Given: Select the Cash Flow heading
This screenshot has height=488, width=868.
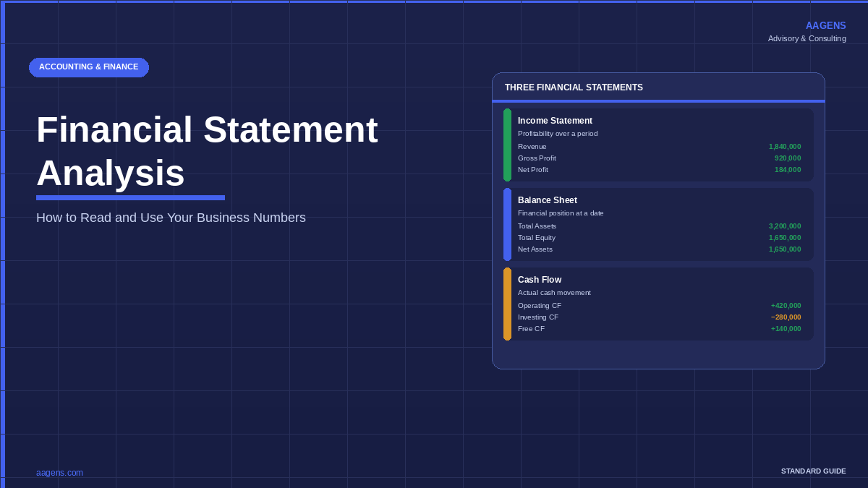Looking at the screenshot, I should tap(540, 280).
